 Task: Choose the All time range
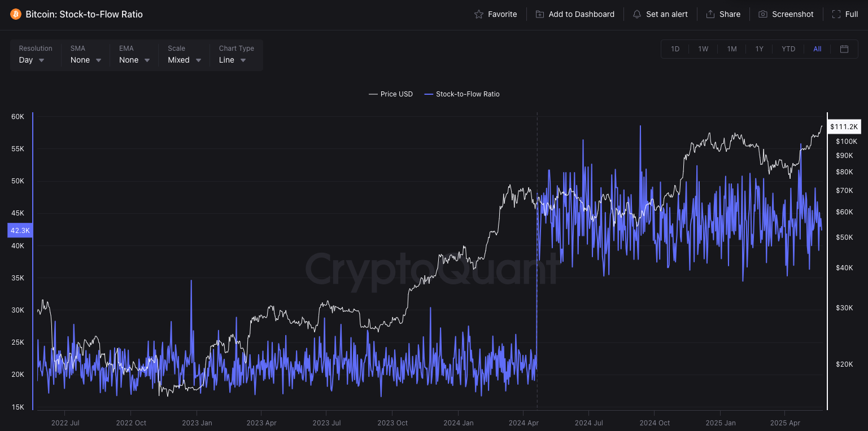point(817,49)
